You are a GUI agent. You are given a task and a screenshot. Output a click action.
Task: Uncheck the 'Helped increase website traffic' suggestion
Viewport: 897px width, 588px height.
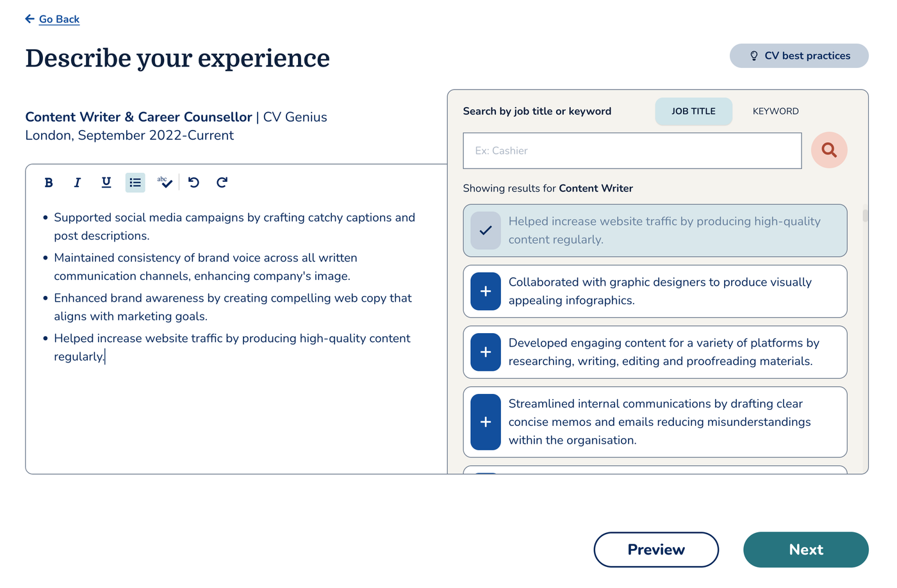(x=486, y=231)
